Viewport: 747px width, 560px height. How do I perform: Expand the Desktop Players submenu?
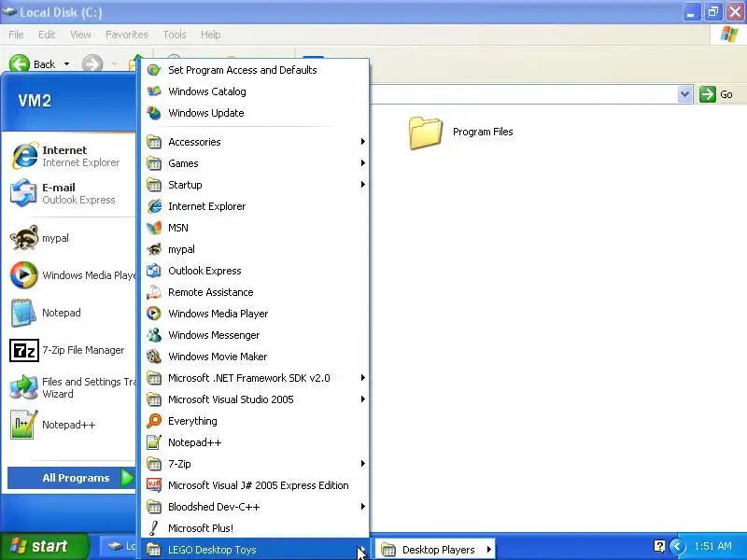(x=436, y=550)
